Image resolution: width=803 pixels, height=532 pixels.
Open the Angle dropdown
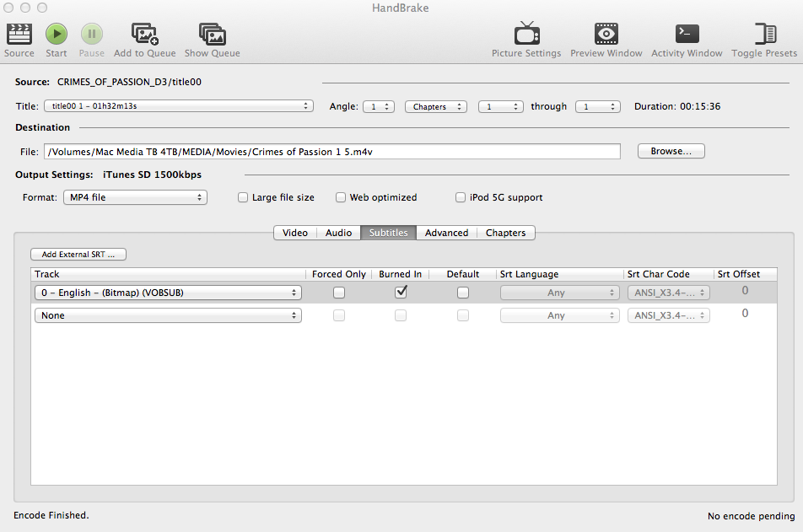tap(379, 106)
